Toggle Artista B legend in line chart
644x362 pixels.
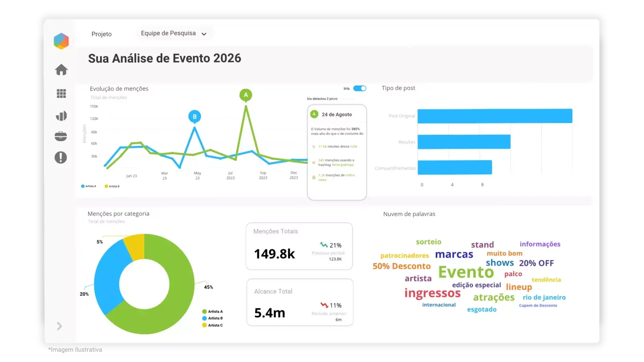point(112,186)
